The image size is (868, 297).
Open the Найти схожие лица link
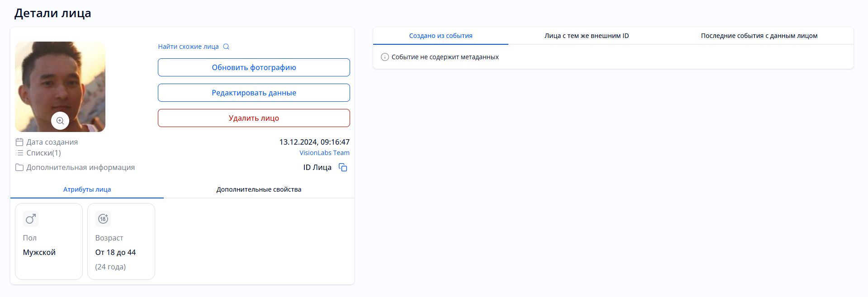tap(188, 47)
